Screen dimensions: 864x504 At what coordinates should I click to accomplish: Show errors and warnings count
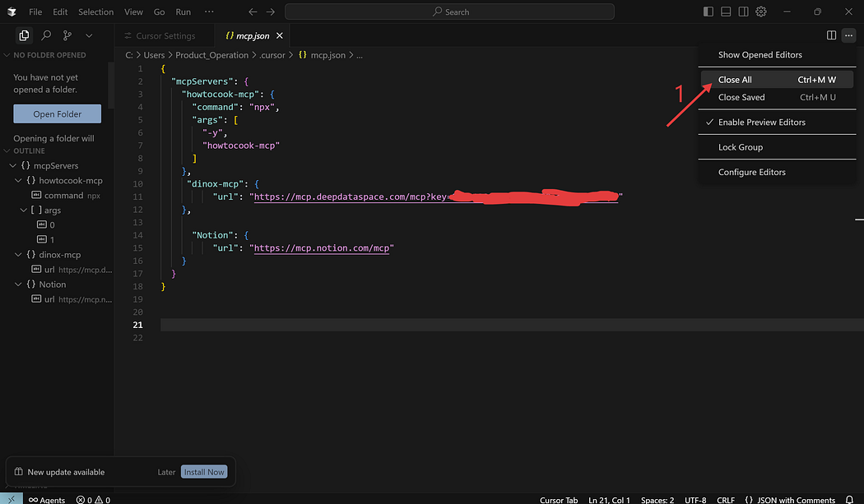[93, 500]
